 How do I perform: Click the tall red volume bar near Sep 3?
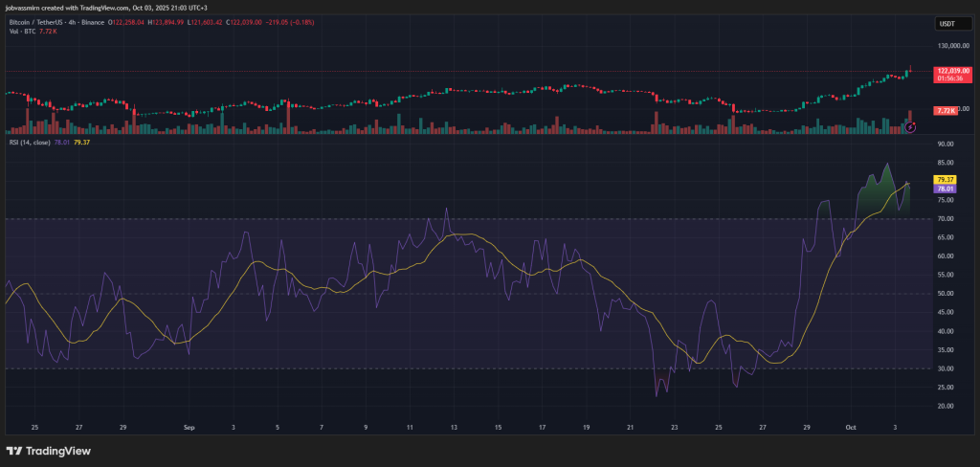pos(288,119)
